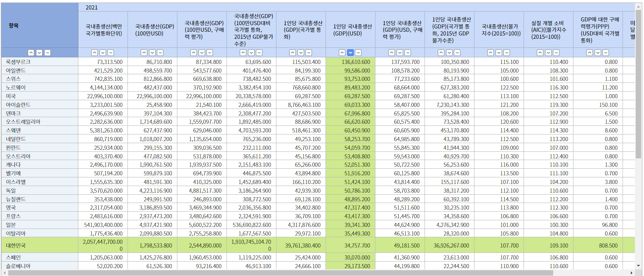Reset sort on 국내총생산(물가지수(2015=100)) column

pos(507,53)
